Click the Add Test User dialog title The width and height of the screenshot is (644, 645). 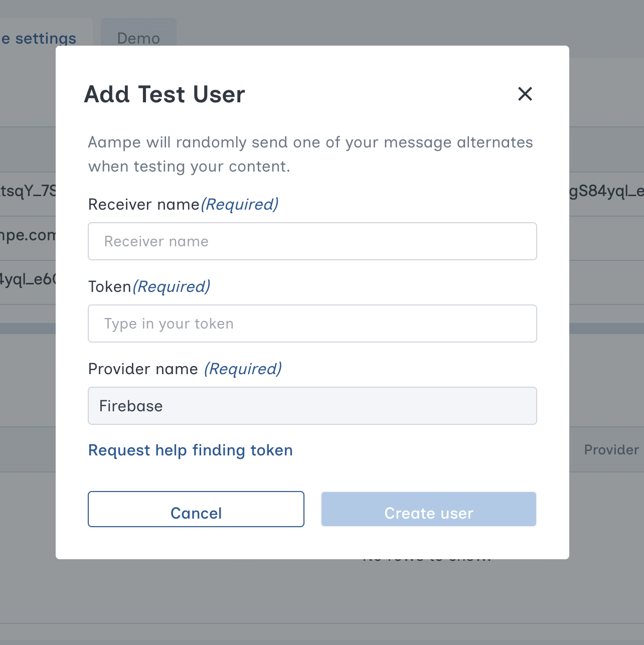pos(165,94)
